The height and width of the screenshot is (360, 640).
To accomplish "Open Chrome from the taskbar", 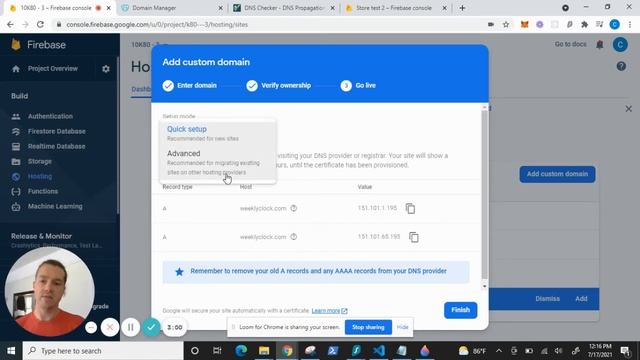I will pos(287,351).
